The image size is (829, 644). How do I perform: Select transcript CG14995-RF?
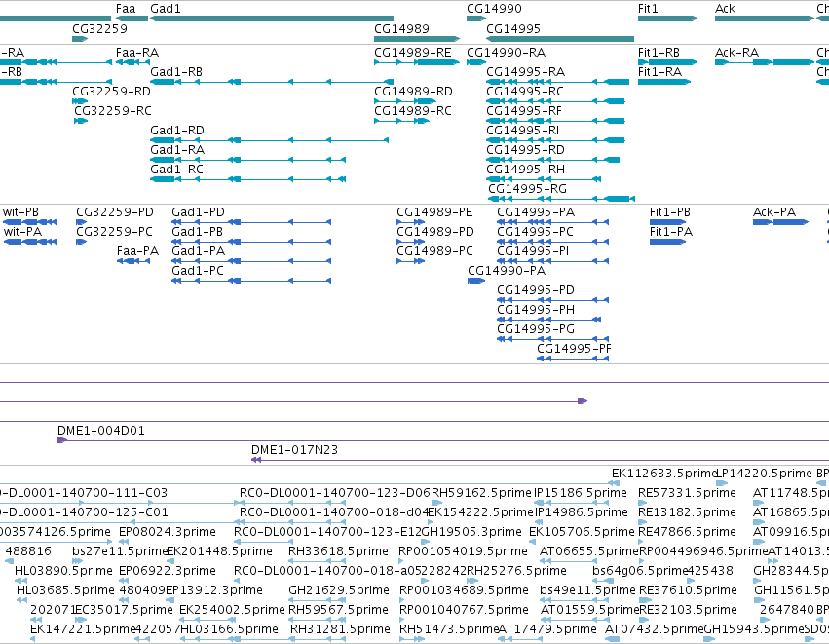555,121
